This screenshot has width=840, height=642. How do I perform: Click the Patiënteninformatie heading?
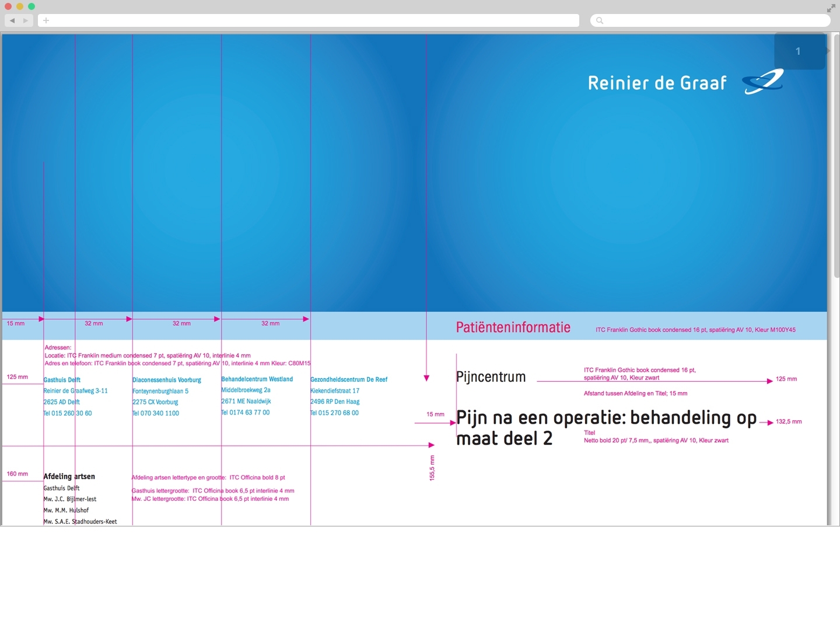[x=513, y=327]
